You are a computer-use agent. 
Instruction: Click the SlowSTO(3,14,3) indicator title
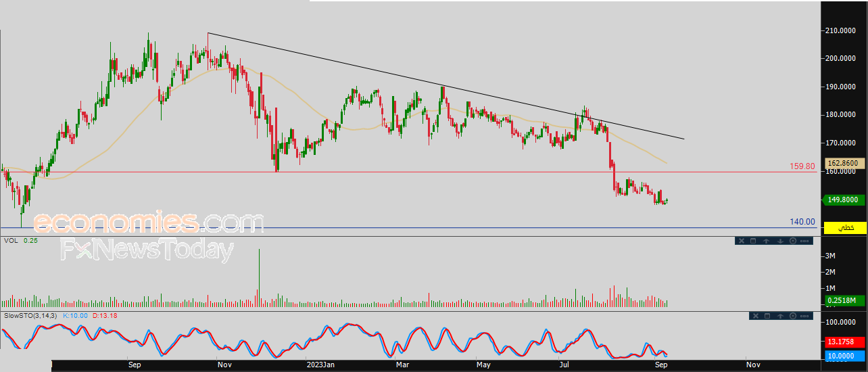click(x=31, y=315)
